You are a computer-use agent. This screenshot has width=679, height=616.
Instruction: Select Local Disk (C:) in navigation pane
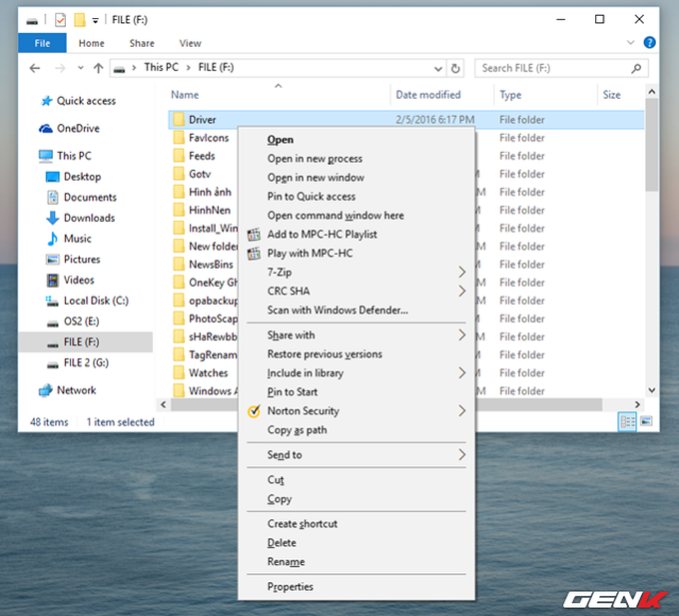point(96,301)
